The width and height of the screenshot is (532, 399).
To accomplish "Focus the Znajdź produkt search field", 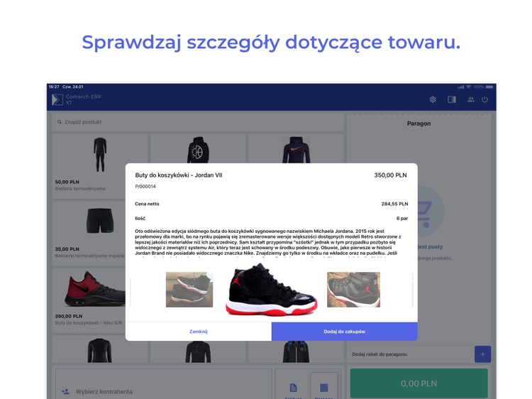I will click(x=198, y=122).
